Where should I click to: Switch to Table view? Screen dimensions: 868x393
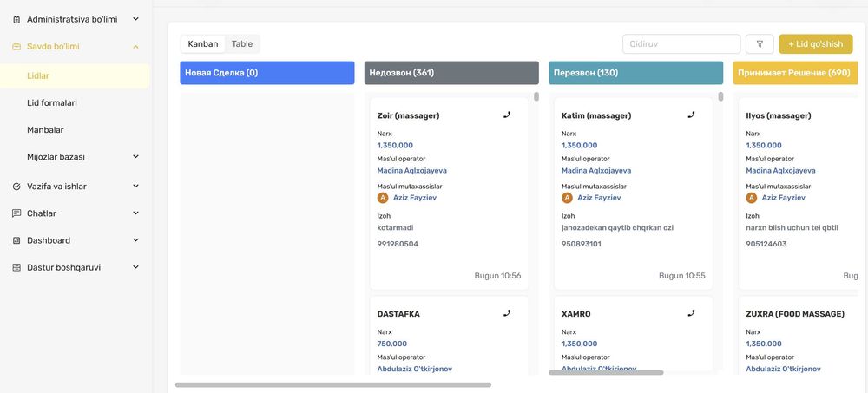tap(242, 44)
